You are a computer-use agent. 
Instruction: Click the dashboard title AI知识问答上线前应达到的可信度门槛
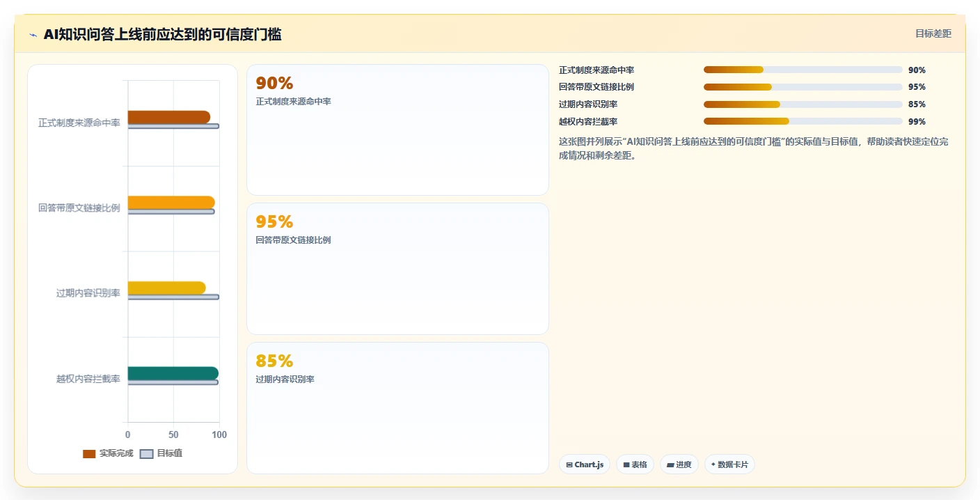pyautogui.click(x=163, y=35)
